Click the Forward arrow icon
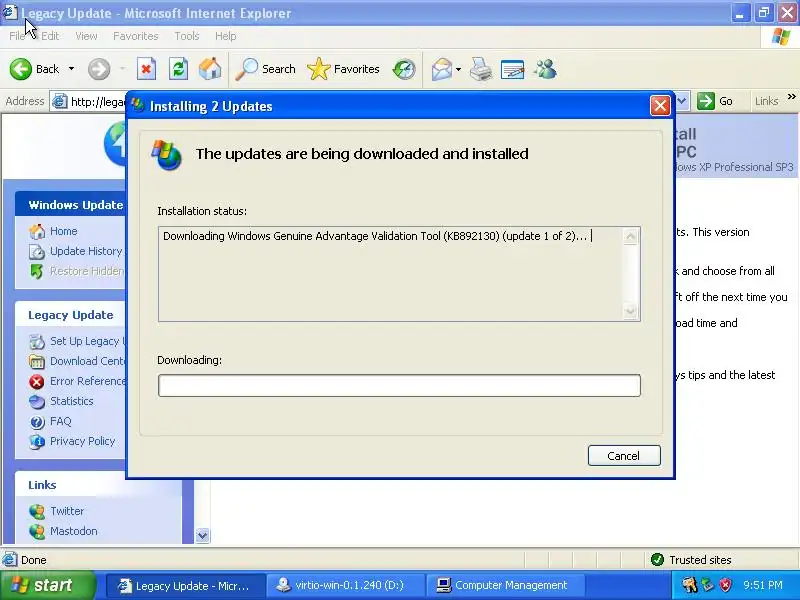Viewport: 800px width, 600px height. tap(98, 69)
